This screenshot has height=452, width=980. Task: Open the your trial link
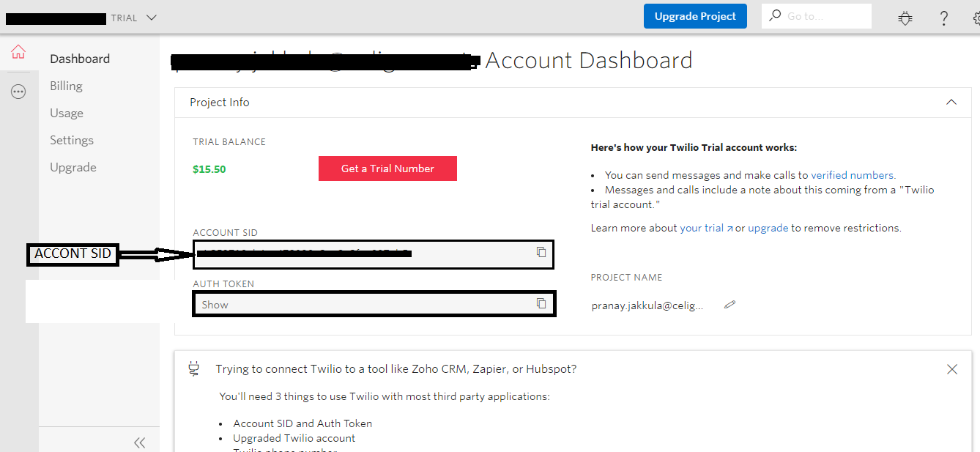tap(706, 228)
